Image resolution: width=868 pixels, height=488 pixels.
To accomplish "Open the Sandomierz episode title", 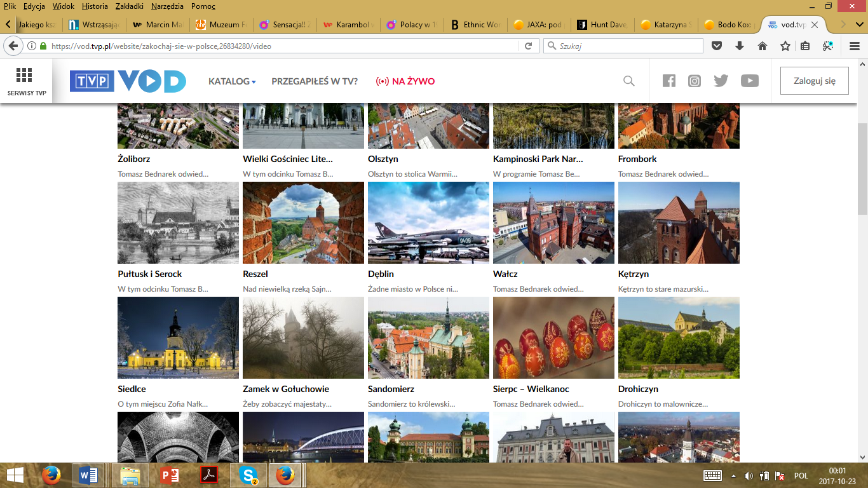I will [392, 389].
